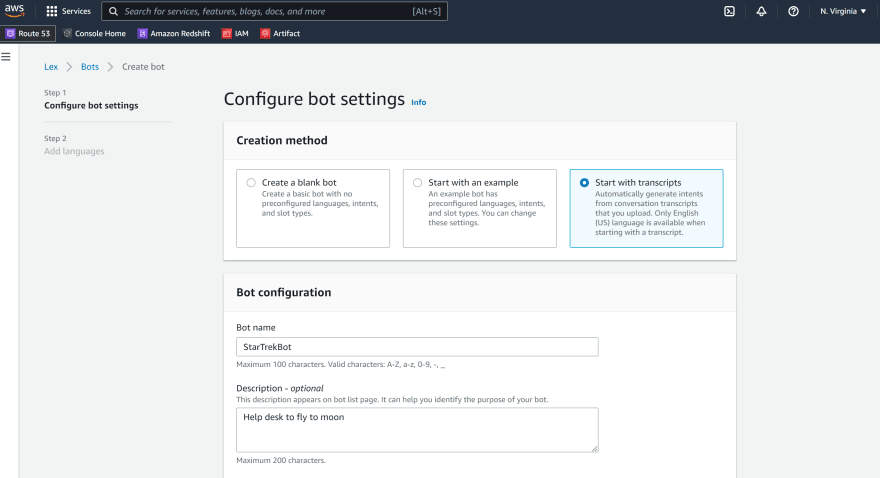Click the Creation method heading
The width and height of the screenshot is (880, 478).
282,140
